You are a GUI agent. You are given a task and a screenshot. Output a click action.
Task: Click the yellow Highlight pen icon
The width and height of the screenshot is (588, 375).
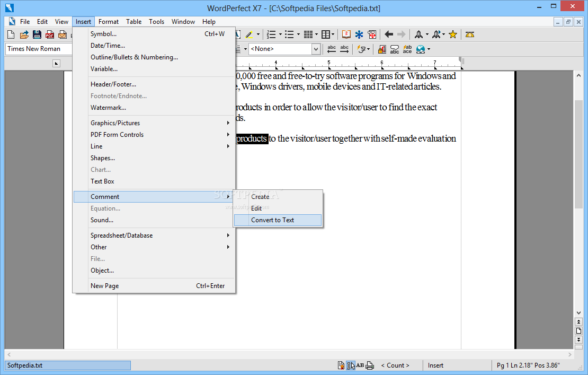[249, 34]
